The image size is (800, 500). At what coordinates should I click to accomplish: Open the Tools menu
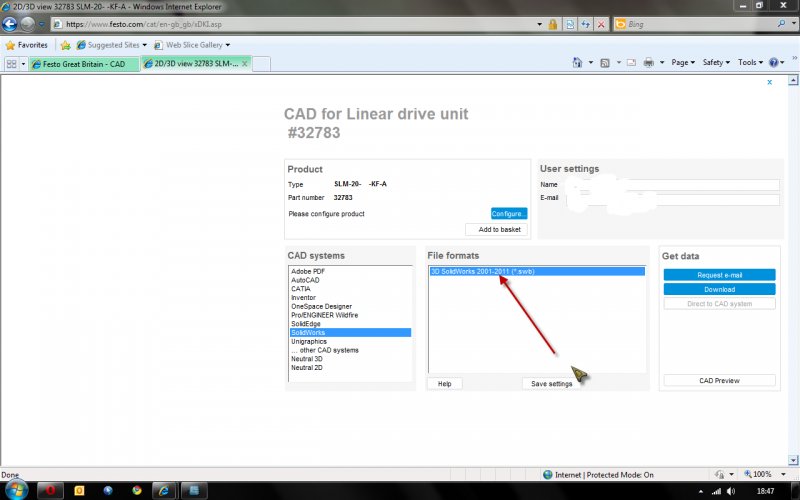coord(750,62)
